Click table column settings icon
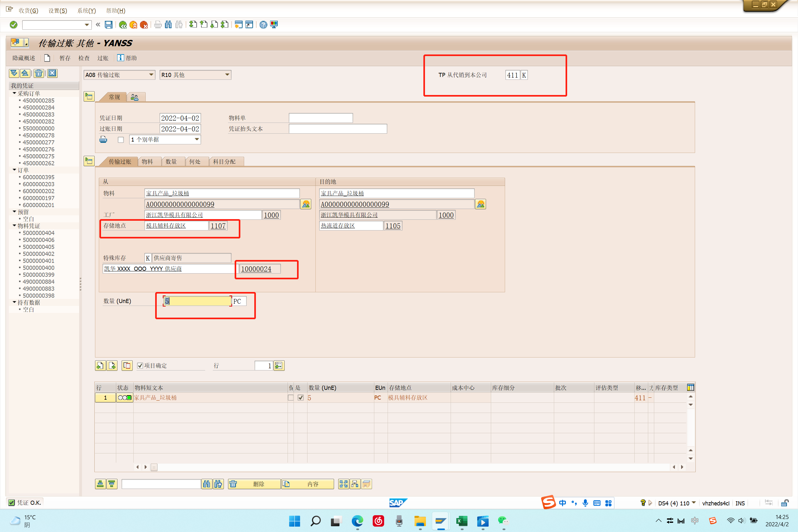This screenshot has width=798, height=532. point(690,388)
